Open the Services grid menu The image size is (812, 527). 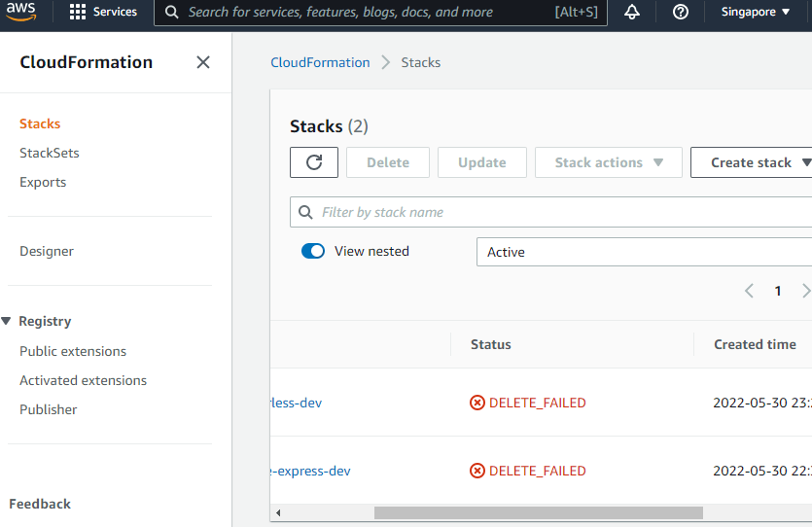tap(103, 12)
